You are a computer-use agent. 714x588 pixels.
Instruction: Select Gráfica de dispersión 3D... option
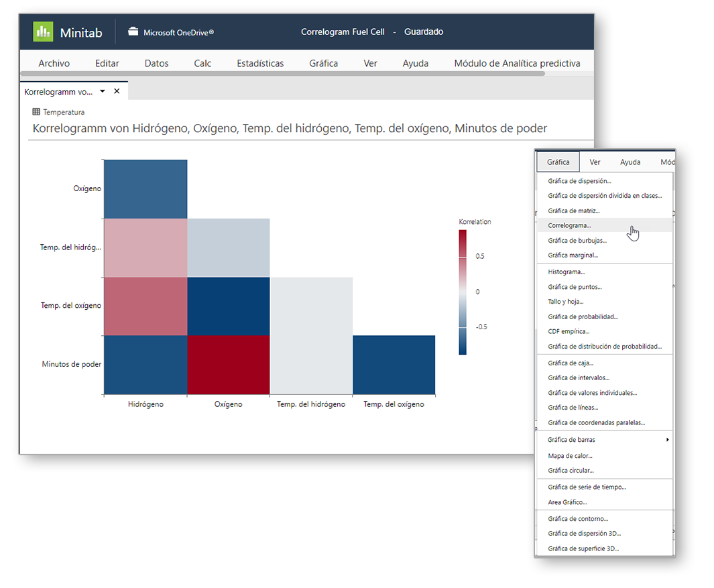583,533
